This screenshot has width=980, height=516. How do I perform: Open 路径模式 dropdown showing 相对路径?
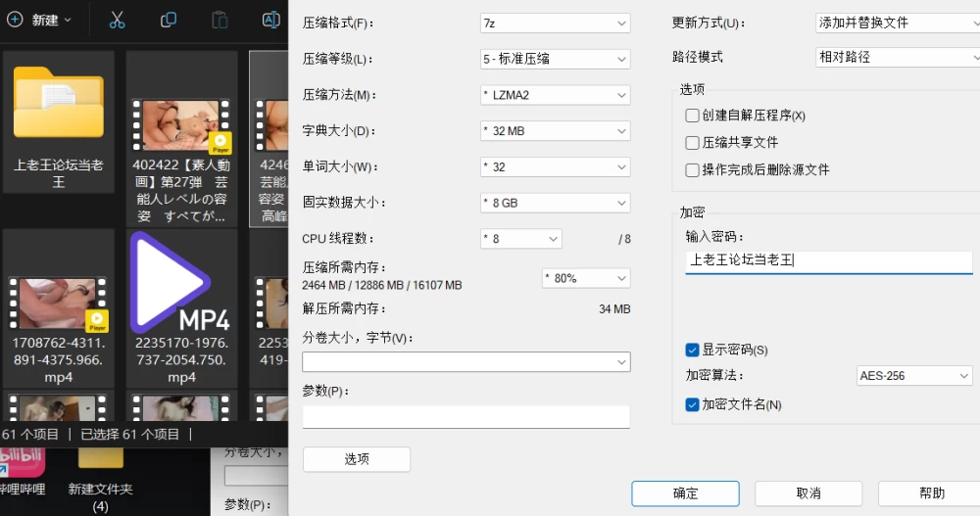click(898, 57)
